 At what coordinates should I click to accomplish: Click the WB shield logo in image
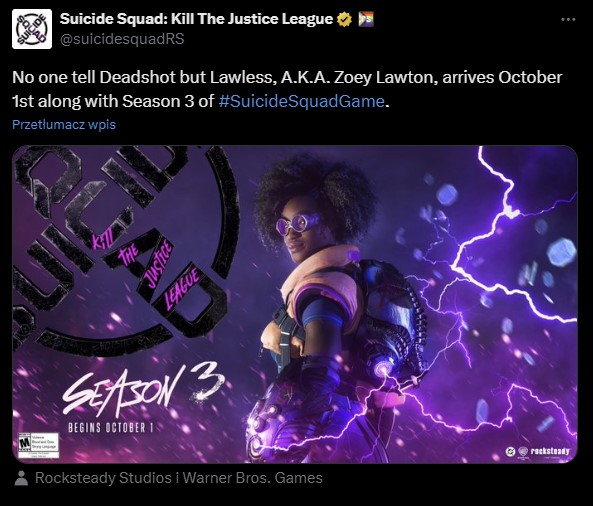523,451
